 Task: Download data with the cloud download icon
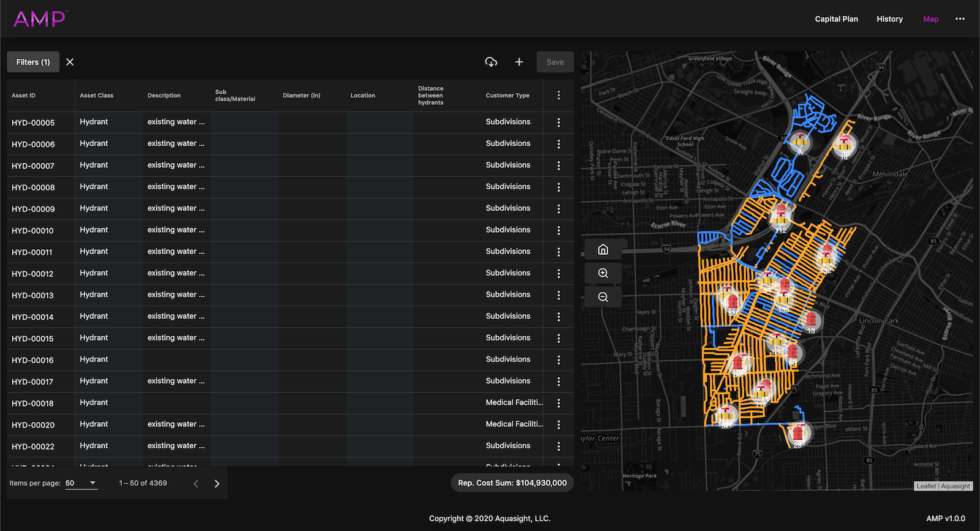491,62
